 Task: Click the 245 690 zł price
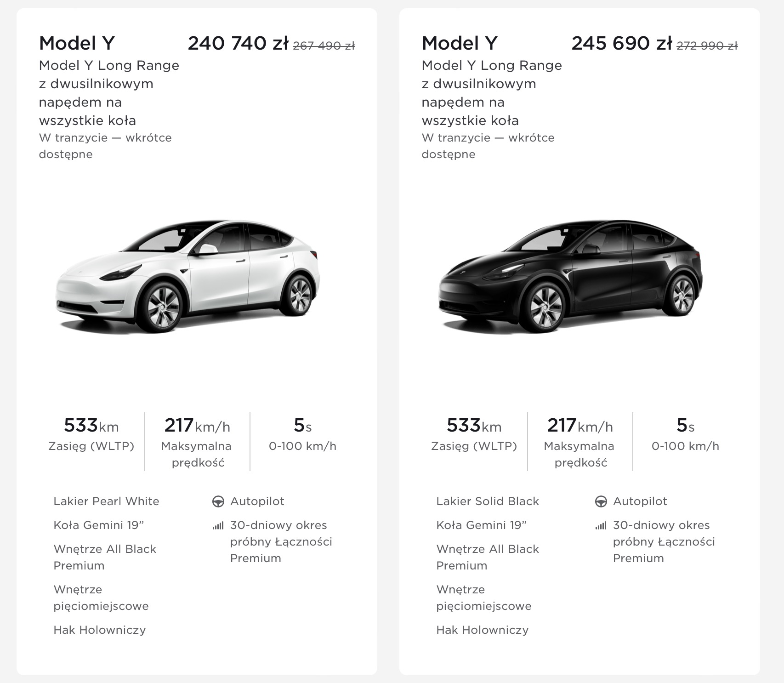tap(622, 43)
